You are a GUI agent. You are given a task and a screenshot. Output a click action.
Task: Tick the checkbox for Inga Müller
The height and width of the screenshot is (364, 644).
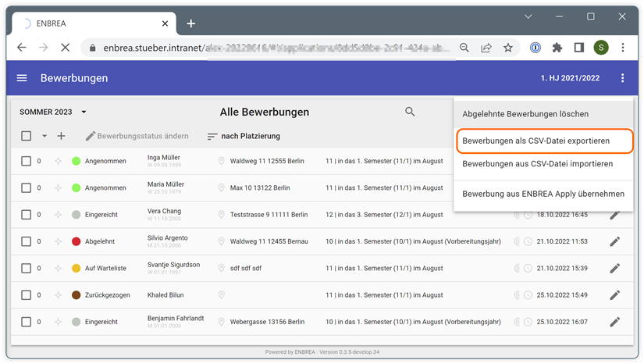27,162
